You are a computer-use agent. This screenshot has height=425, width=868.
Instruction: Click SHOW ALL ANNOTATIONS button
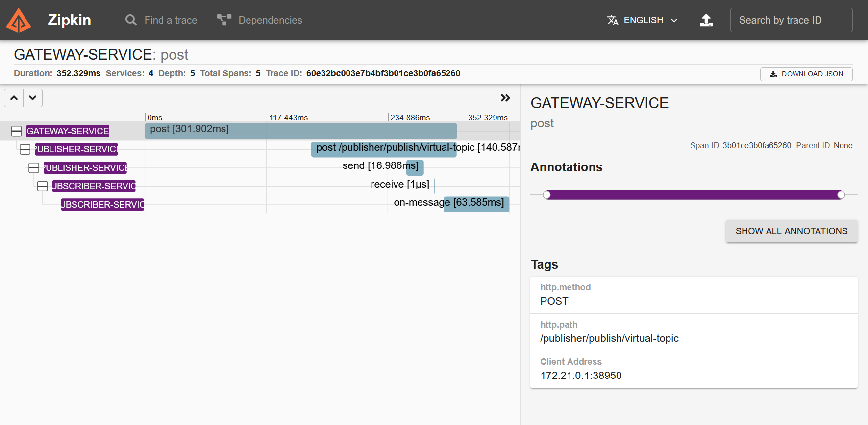(x=792, y=231)
